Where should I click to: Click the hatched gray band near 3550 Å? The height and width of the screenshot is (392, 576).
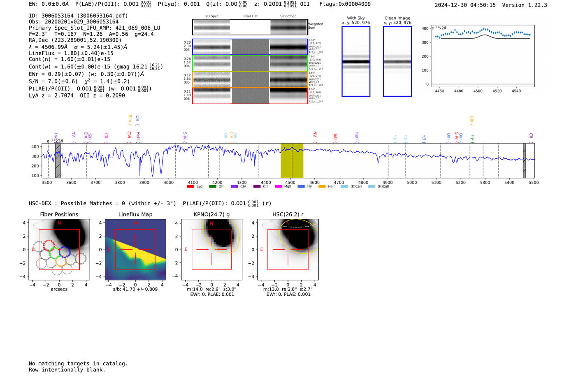pyautogui.click(x=58, y=160)
